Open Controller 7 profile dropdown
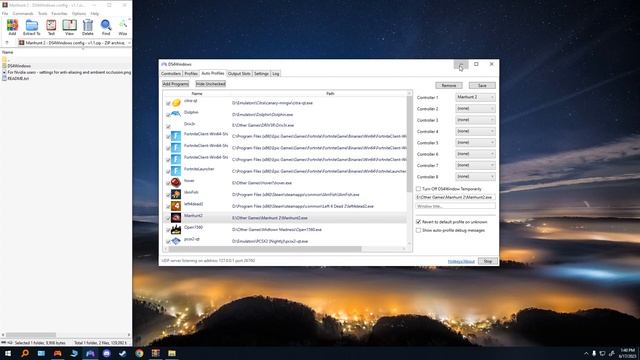This screenshot has height=360, width=640. point(475,165)
